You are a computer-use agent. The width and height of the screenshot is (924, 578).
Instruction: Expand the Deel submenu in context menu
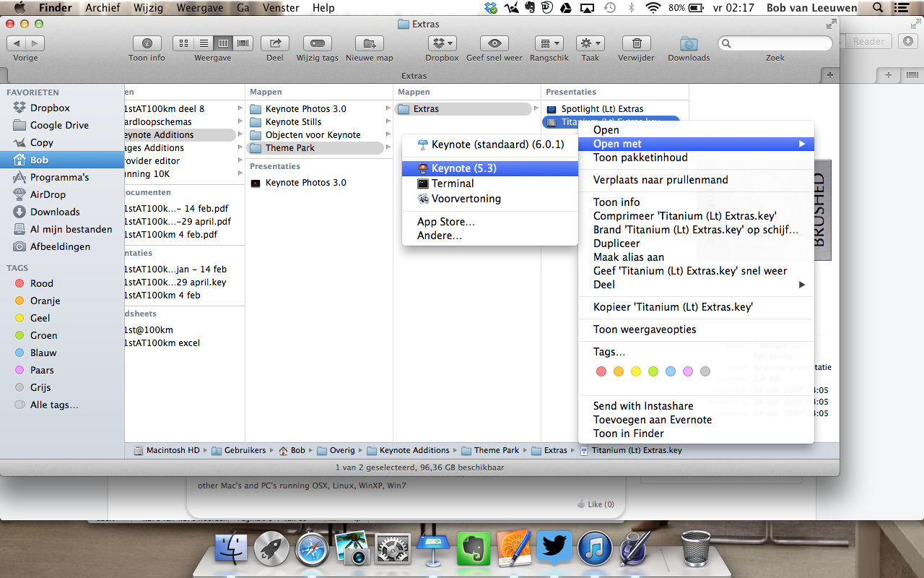(696, 285)
